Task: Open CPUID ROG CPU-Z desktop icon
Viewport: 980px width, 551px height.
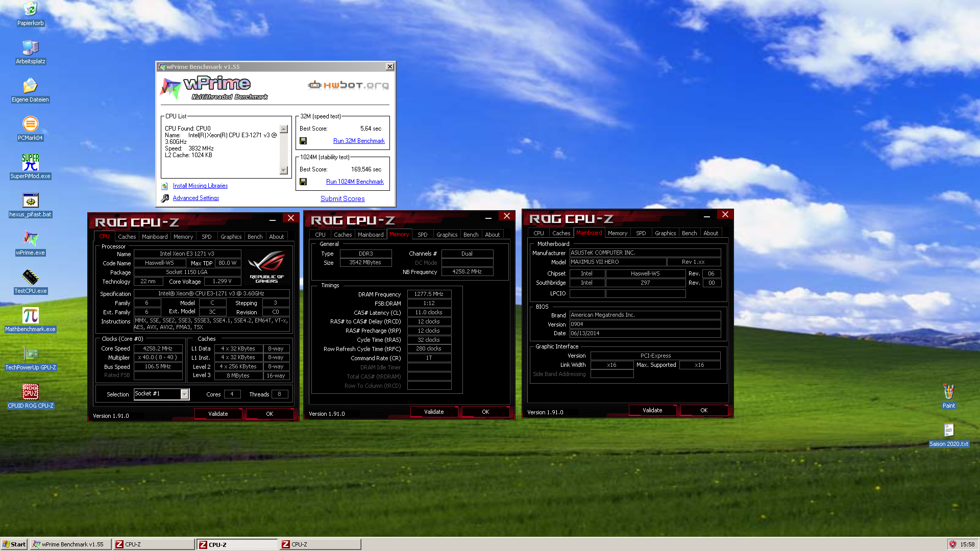Action: coord(30,396)
